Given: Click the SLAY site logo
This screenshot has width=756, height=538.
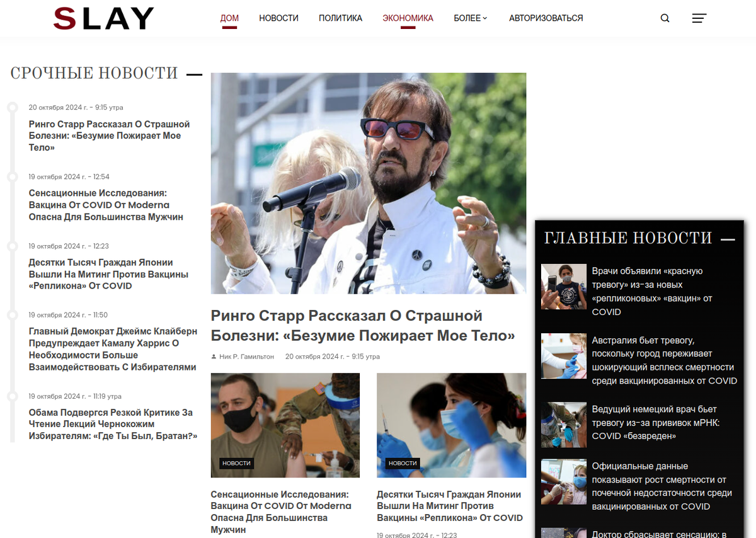Looking at the screenshot, I should click(x=104, y=18).
